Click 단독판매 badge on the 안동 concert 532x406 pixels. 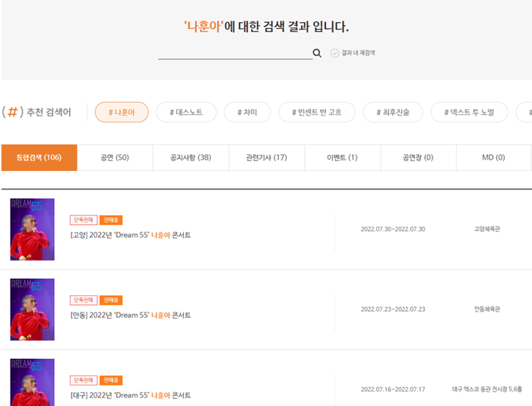tap(84, 300)
